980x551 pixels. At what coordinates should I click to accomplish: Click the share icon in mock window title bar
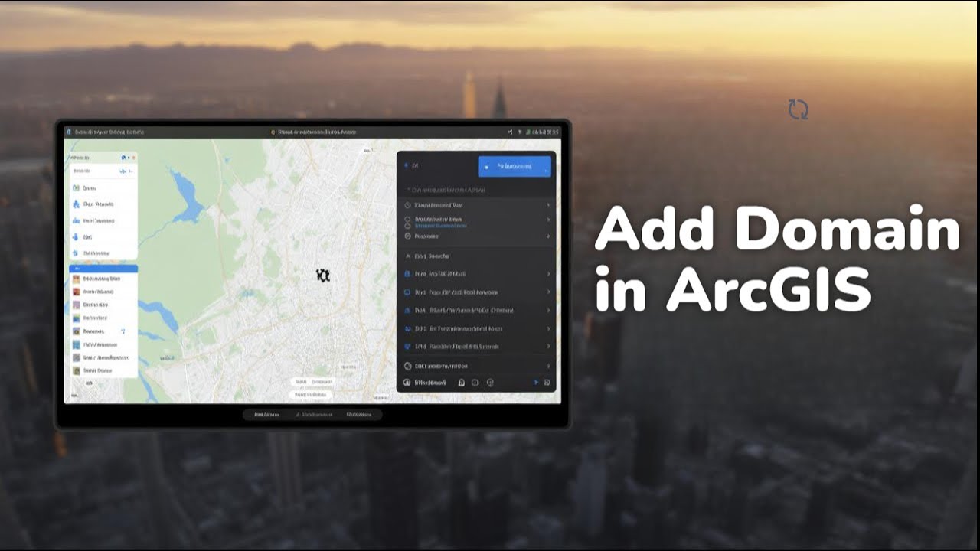[x=511, y=132]
